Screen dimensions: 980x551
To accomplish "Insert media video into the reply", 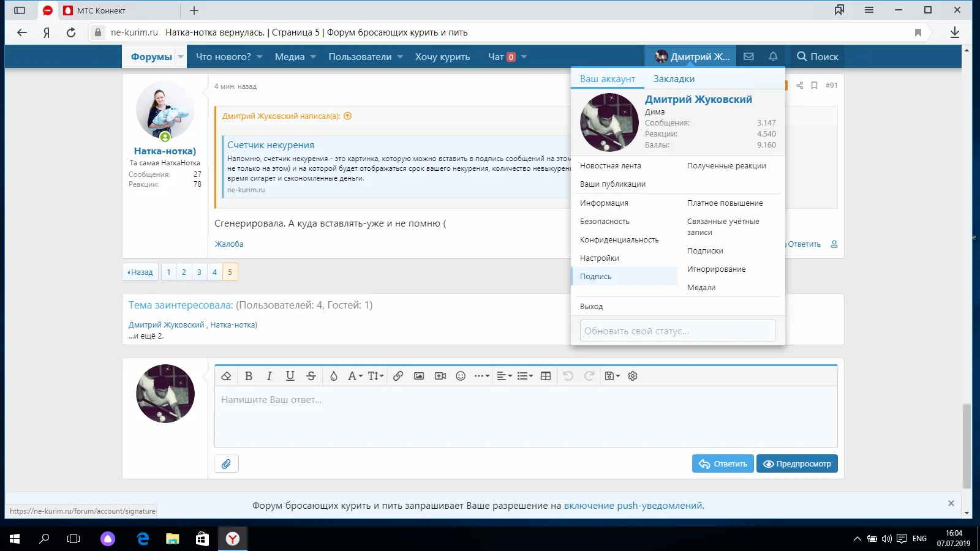I will pos(440,376).
